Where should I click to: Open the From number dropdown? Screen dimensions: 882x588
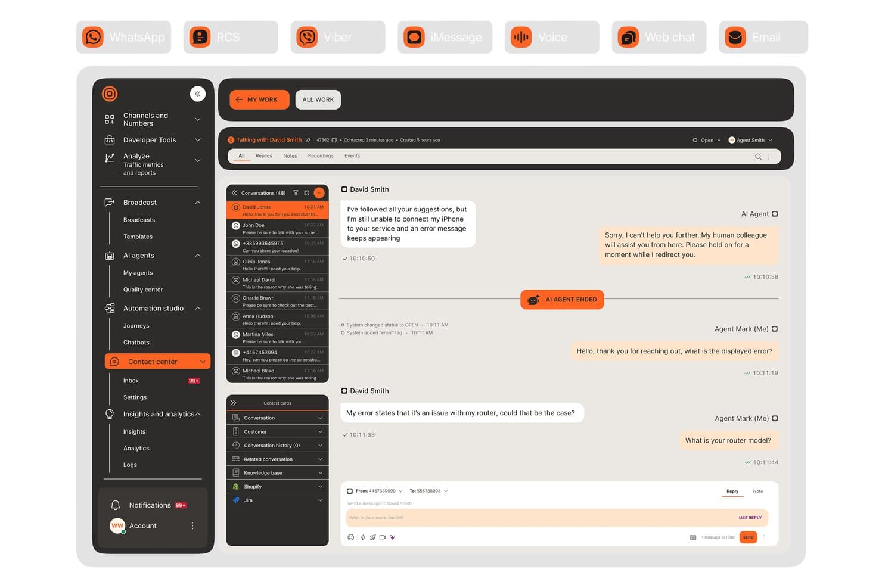(379, 491)
